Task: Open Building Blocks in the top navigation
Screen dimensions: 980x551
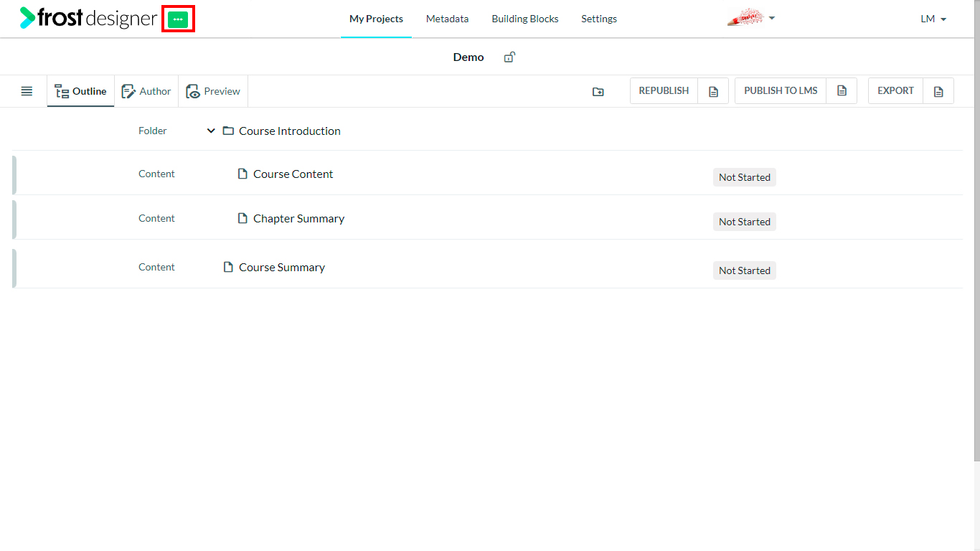Action: click(x=525, y=19)
